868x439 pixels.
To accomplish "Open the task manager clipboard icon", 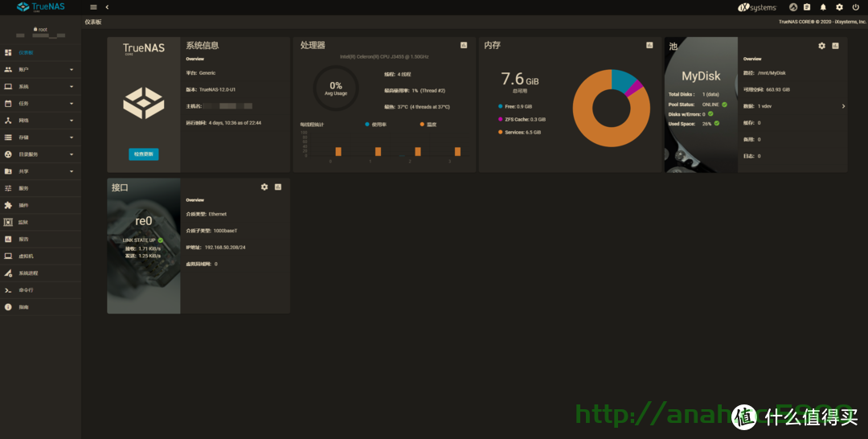I will 807,7.
